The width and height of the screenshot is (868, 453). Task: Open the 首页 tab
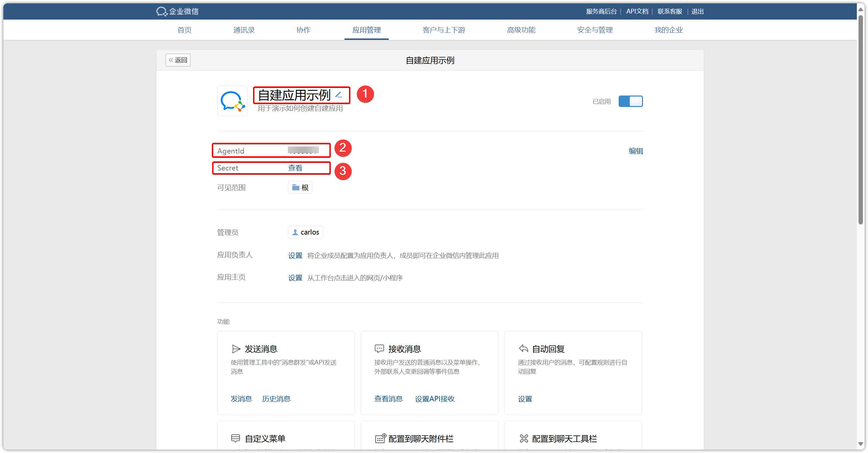pyautogui.click(x=184, y=30)
